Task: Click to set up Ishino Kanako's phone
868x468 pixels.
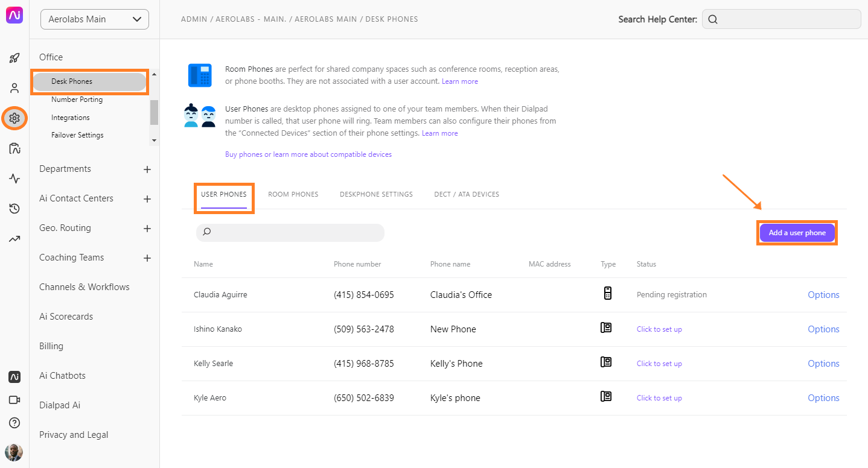Action: 659,329
